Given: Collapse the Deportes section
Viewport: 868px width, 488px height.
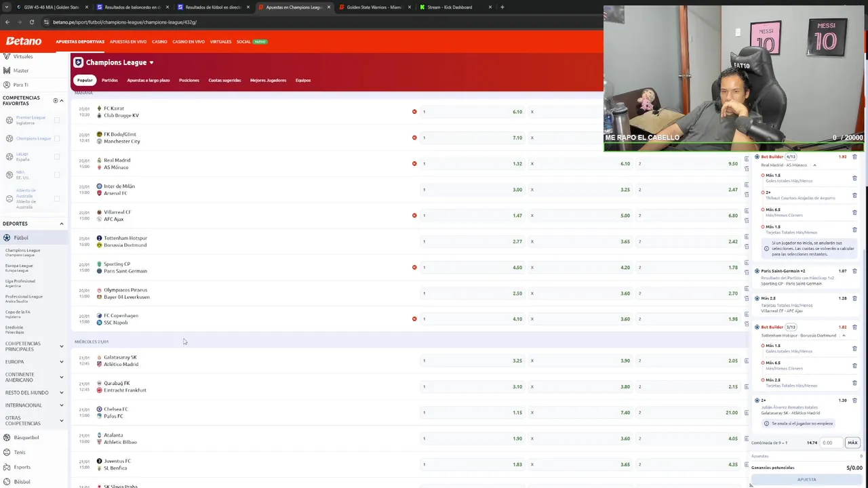Looking at the screenshot, I should pyautogui.click(x=61, y=224).
